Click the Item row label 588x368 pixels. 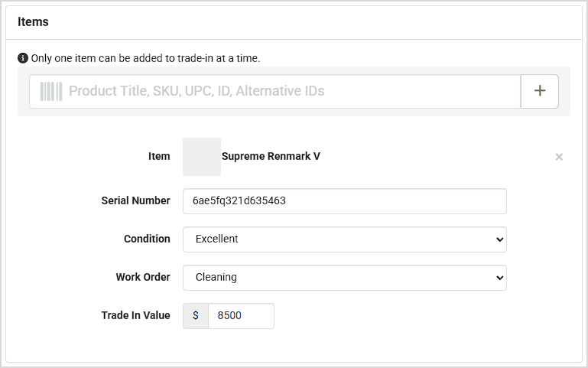(159, 156)
